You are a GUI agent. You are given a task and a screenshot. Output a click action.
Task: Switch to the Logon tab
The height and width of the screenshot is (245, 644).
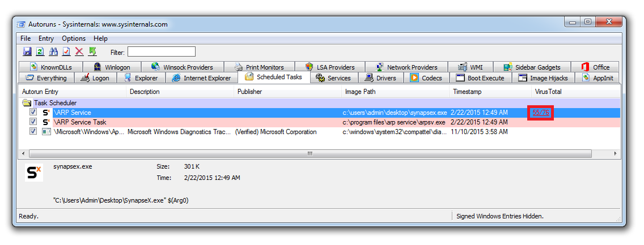pos(95,78)
